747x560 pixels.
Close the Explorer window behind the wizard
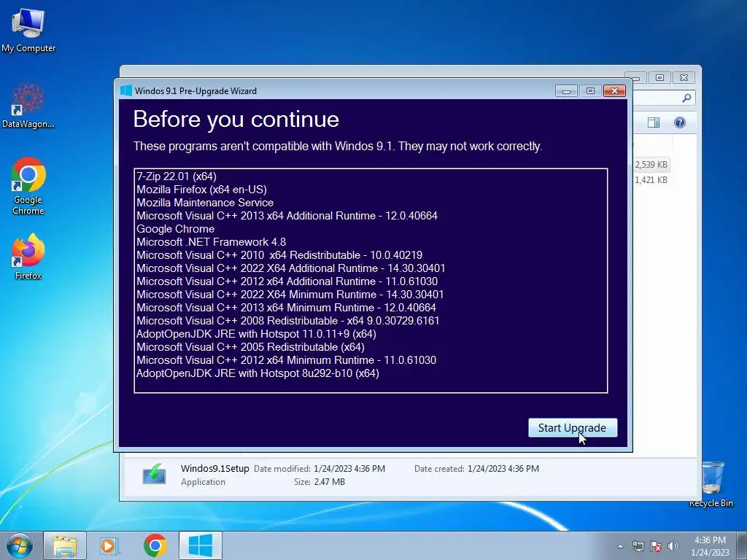684,77
